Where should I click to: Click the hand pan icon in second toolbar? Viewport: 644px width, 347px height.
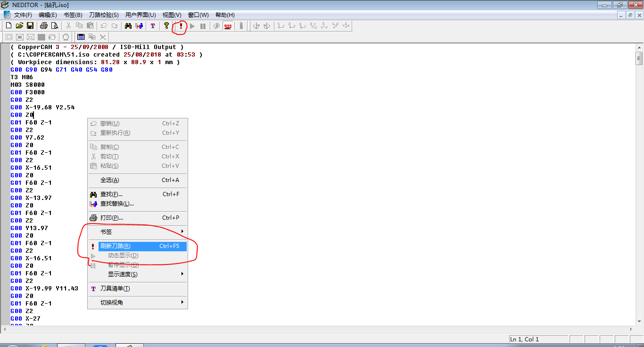point(66,37)
